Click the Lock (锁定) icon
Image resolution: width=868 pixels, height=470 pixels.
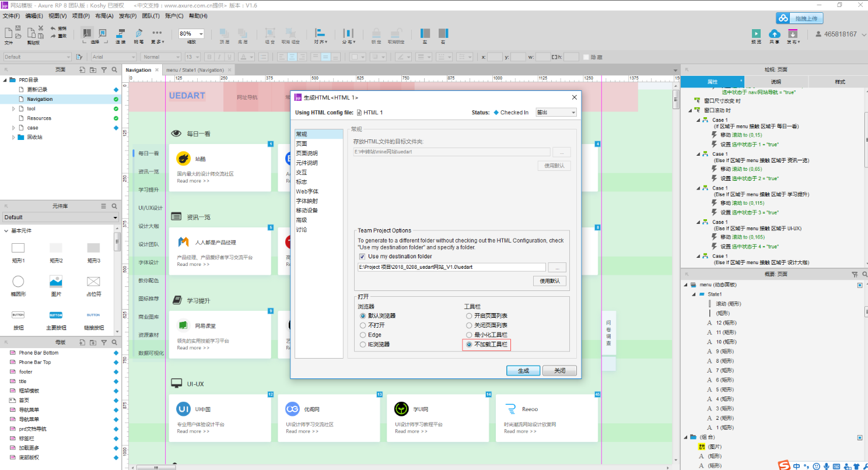[376, 33]
